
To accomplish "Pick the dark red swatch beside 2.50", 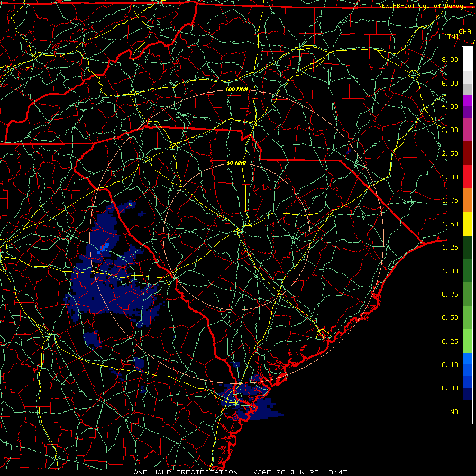I will coord(467,153).
